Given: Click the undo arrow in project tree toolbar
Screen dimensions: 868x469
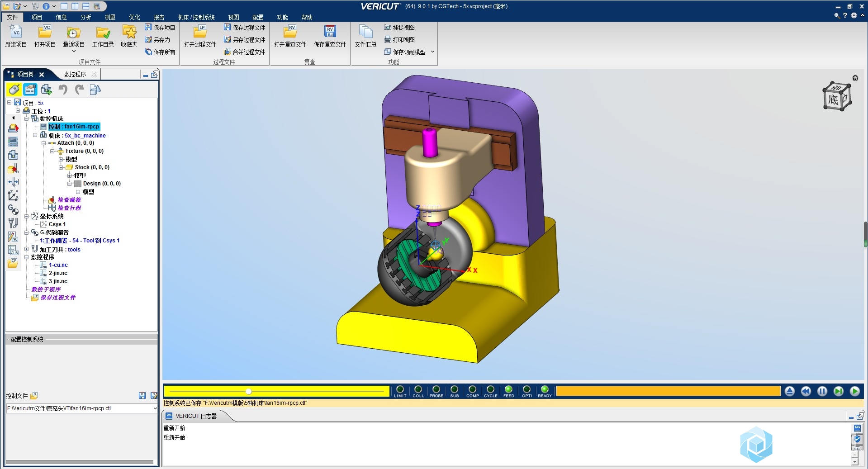Looking at the screenshot, I should pyautogui.click(x=63, y=90).
